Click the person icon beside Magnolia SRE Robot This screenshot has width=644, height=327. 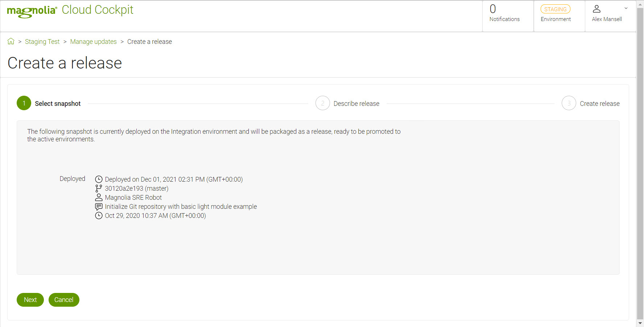pyautogui.click(x=99, y=197)
